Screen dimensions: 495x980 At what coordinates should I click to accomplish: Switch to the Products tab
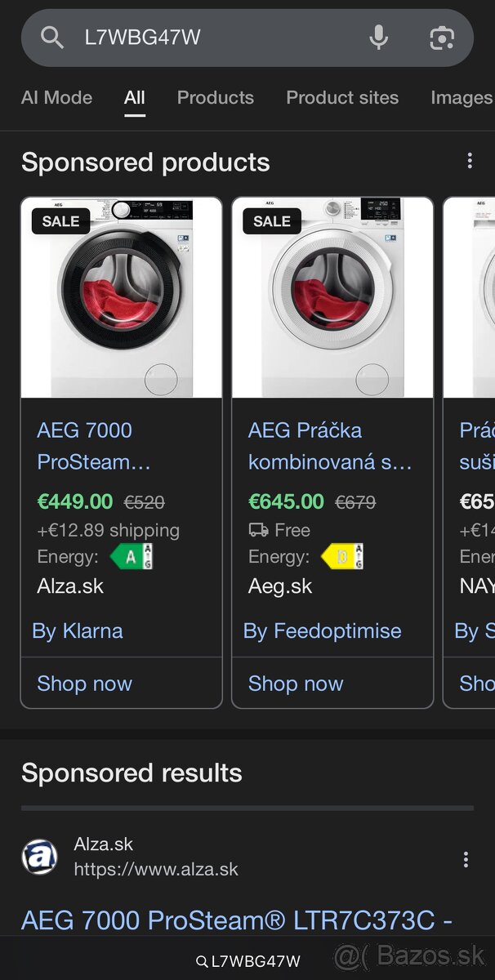point(215,98)
